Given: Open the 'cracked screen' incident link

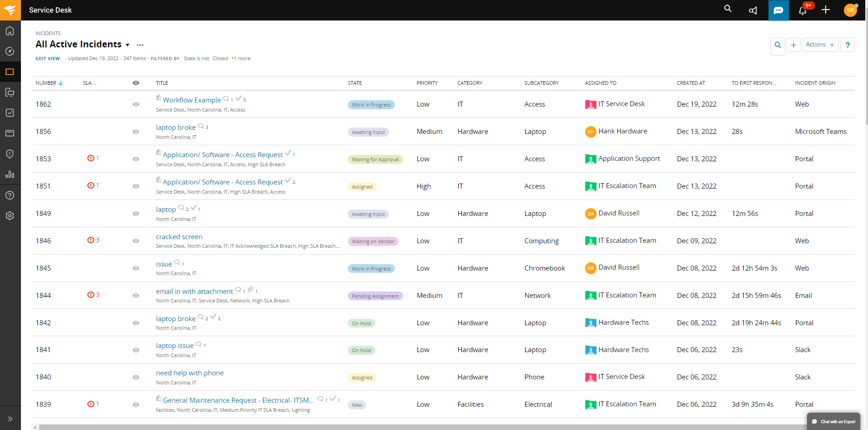Looking at the screenshot, I should point(179,237).
